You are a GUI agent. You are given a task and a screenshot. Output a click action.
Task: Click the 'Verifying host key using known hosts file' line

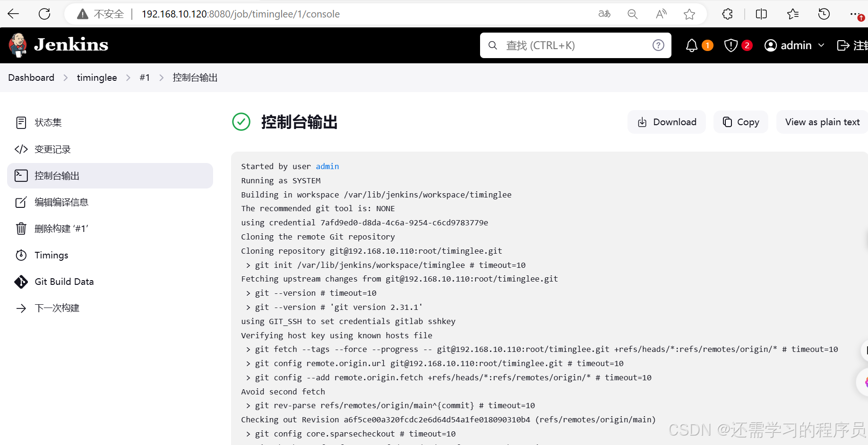click(x=336, y=335)
